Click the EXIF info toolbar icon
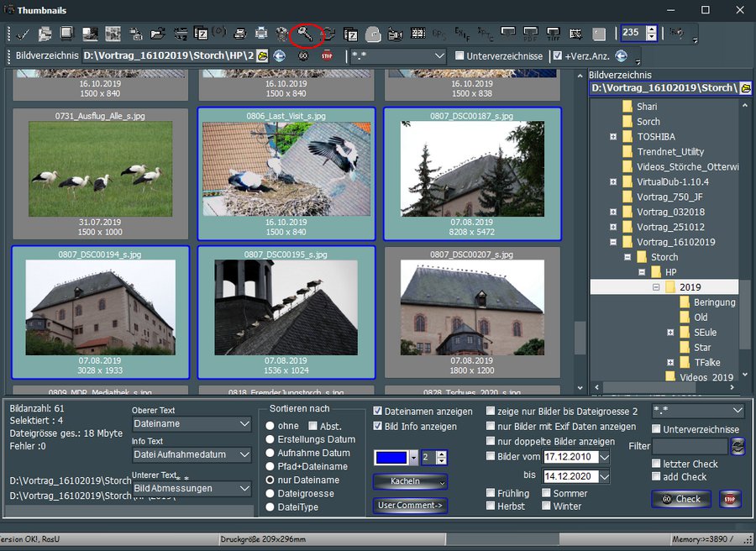The width and height of the screenshot is (756, 551). pyautogui.click(x=462, y=34)
